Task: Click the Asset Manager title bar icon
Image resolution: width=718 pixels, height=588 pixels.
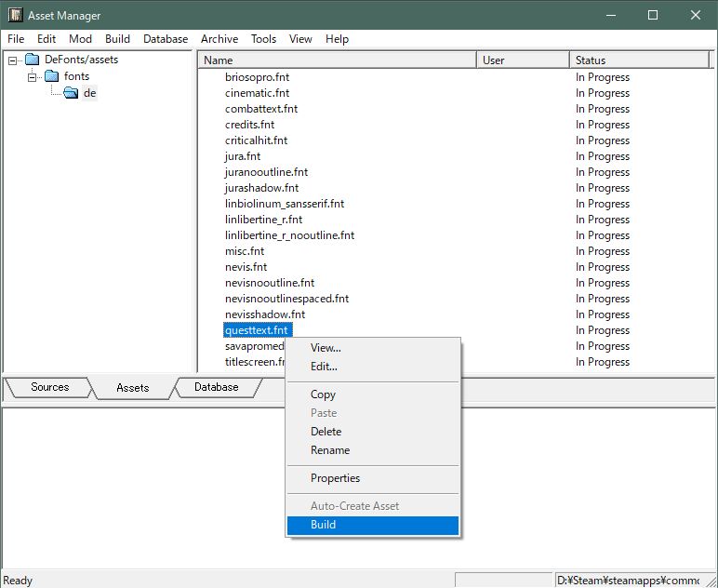Action: click(x=16, y=16)
